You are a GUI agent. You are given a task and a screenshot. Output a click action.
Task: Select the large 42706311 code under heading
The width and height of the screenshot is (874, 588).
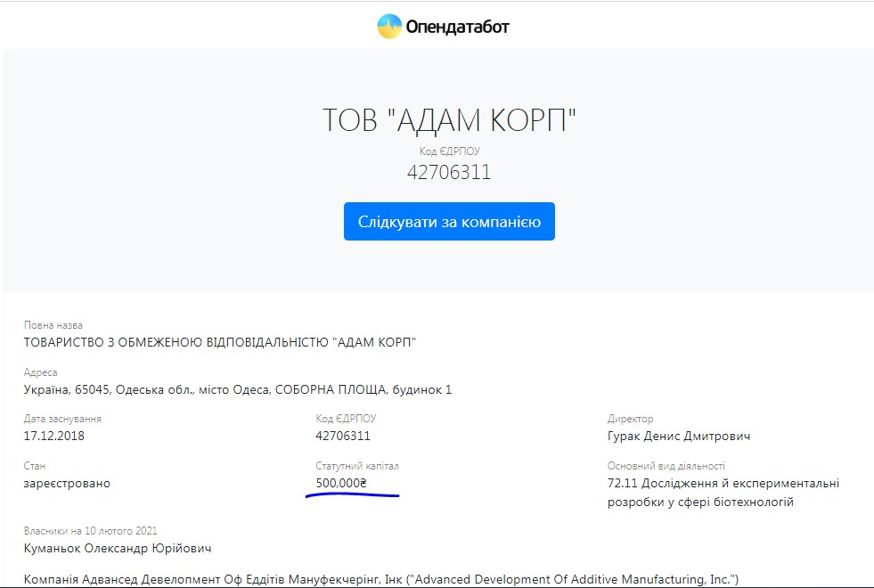click(449, 173)
